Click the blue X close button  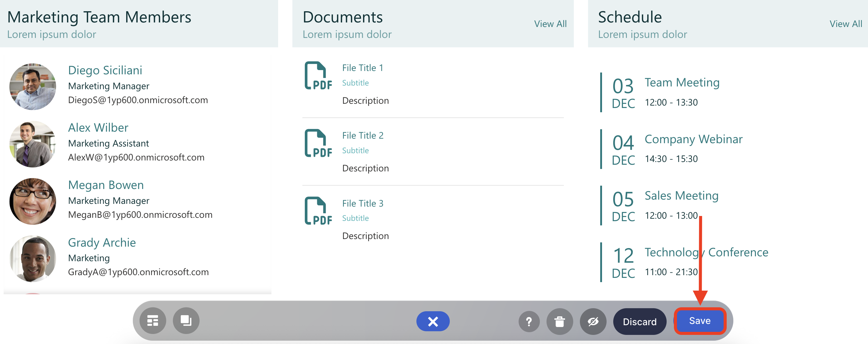pyautogui.click(x=433, y=322)
